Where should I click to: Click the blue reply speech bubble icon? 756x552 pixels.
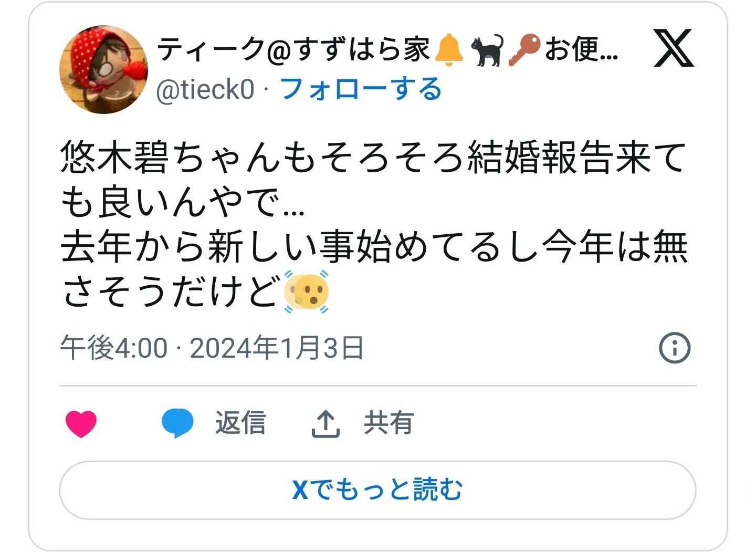[177, 423]
